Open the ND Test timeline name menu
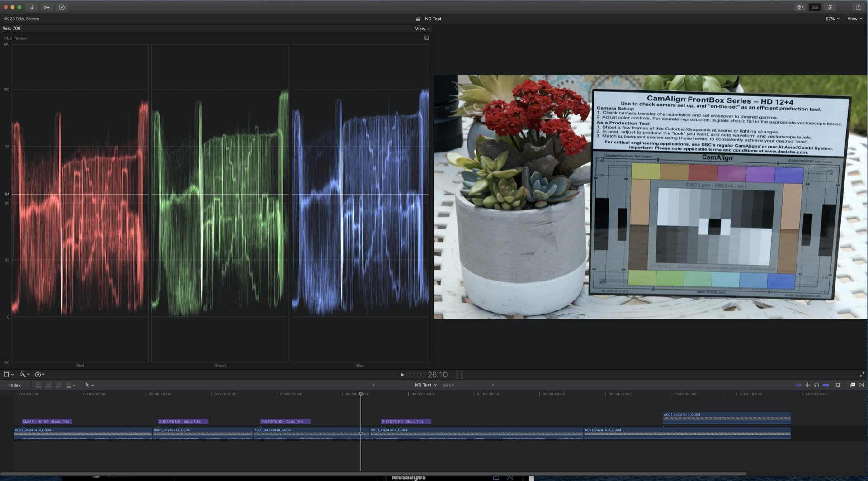Screen dimensions: 868x481 pos(425,385)
